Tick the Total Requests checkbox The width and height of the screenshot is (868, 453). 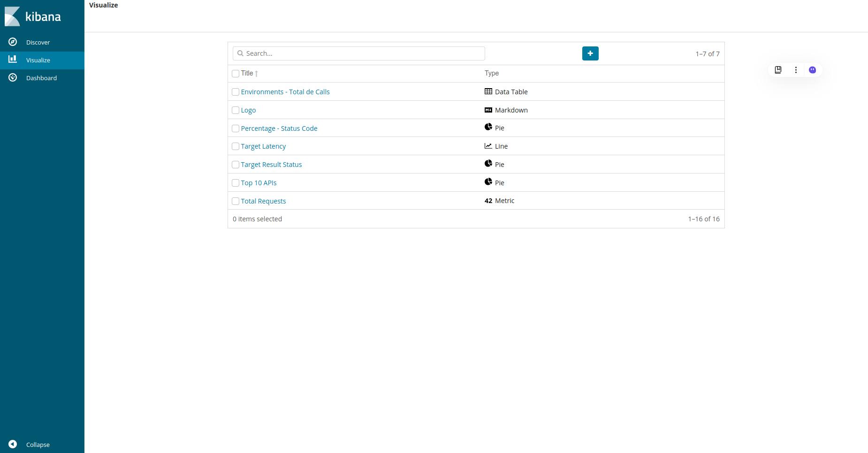click(236, 201)
